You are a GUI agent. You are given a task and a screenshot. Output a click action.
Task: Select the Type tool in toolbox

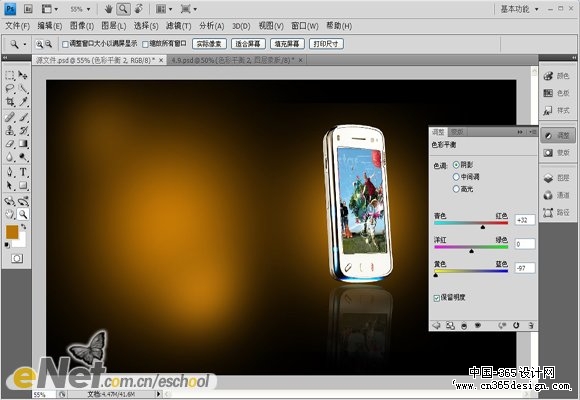(x=23, y=172)
